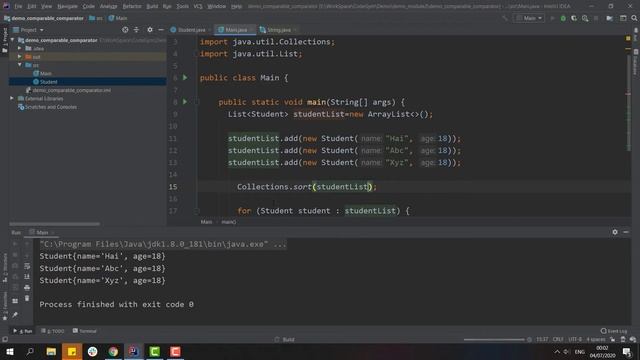The image size is (640, 360).
Task: Click the Search Everywhere magnifier in toolbar
Action: (x=634, y=18)
